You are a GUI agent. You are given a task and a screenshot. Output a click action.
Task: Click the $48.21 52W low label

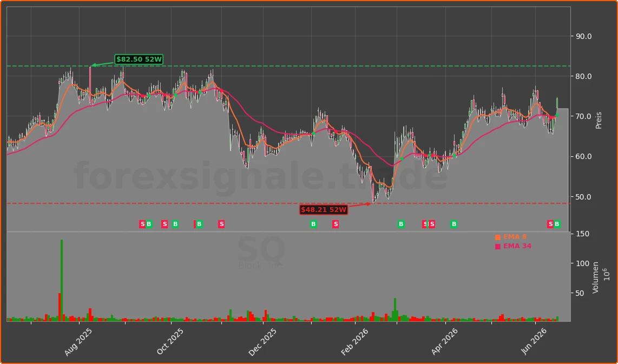(324, 209)
